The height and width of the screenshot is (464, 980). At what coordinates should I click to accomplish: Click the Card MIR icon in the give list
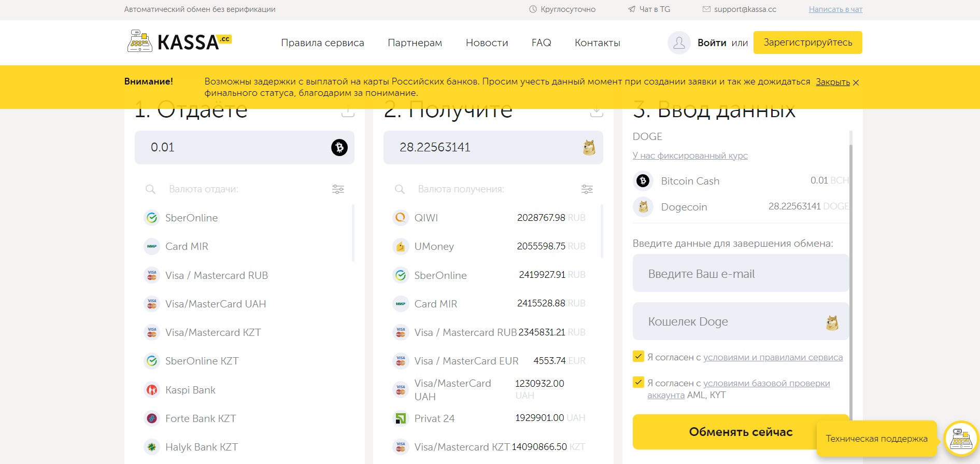click(152, 246)
